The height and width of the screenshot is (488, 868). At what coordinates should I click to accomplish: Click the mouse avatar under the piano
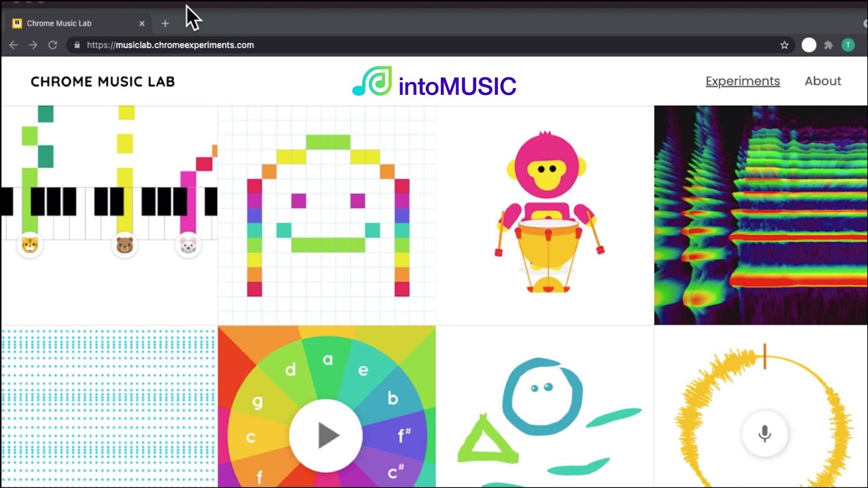point(188,245)
